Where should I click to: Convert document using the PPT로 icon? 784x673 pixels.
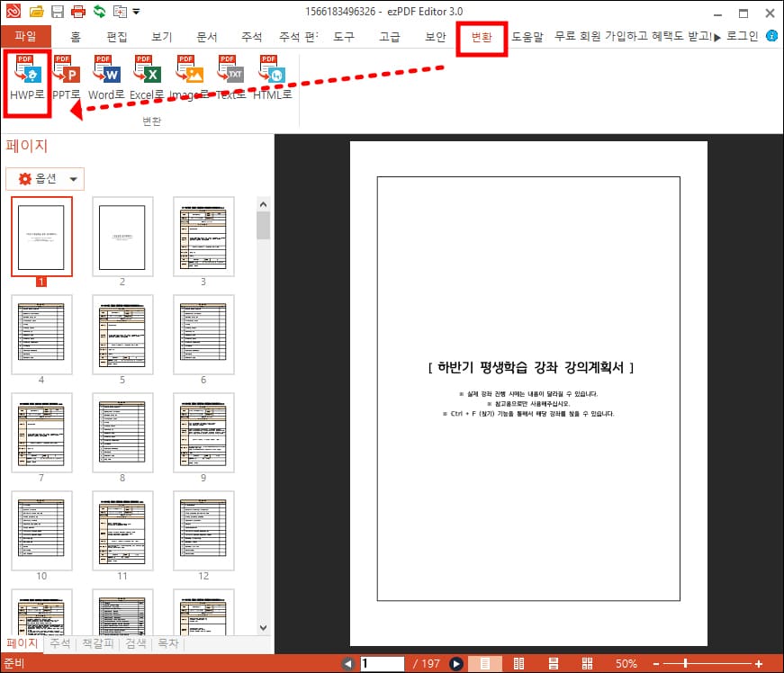67,76
